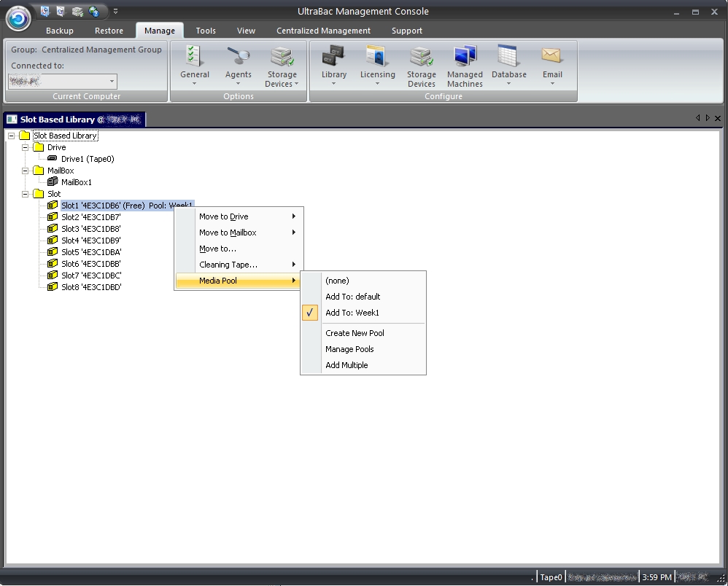Image resolution: width=728 pixels, height=586 pixels.
Task: Choose (none) in the Media Pool submenu
Action: point(363,281)
